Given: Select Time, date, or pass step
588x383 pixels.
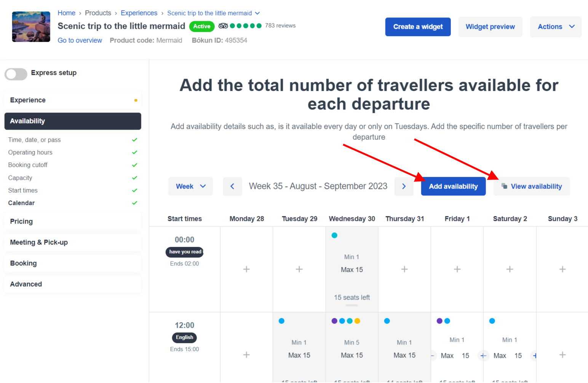Looking at the screenshot, I should [34, 140].
